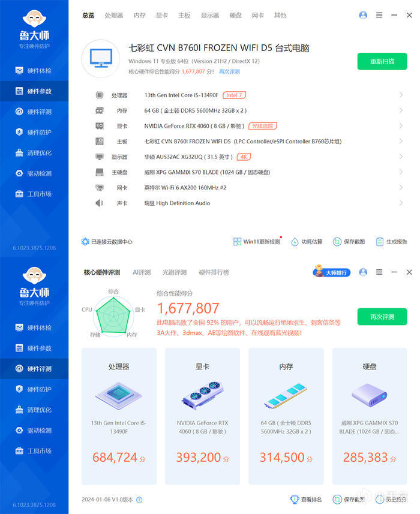Expand the 显示器 XG32UQ row arrow
Viewport: 420px width, 514px height.
pyautogui.click(x=401, y=157)
